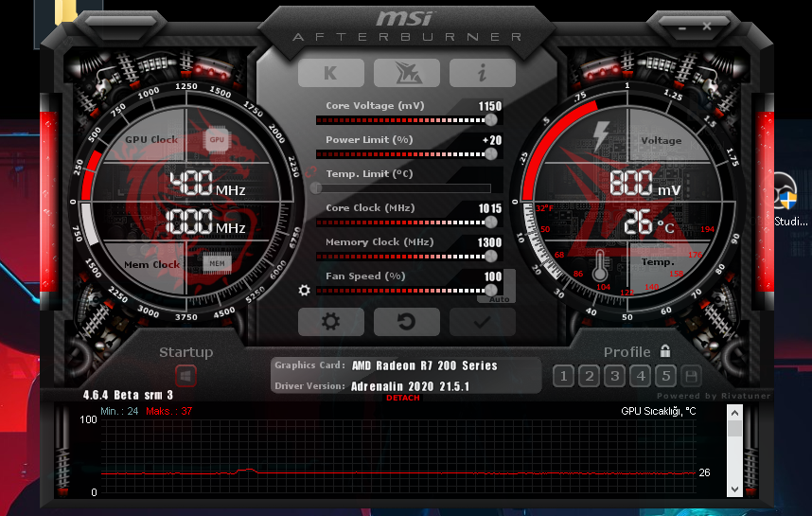Viewport: 812px width, 516px height.
Task: Click the GPU chip icon
Action: tap(217, 139)
